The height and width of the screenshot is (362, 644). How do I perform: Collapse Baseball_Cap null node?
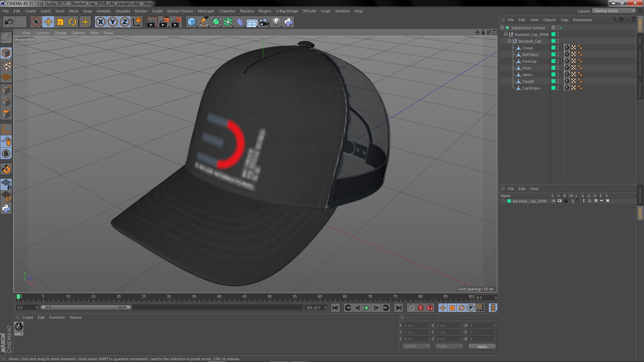pyautogui.click(x=509, y=41)
